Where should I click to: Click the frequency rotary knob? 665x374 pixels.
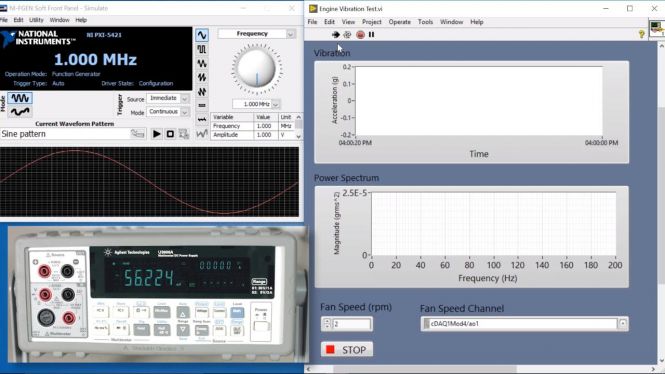coord(257,68)
